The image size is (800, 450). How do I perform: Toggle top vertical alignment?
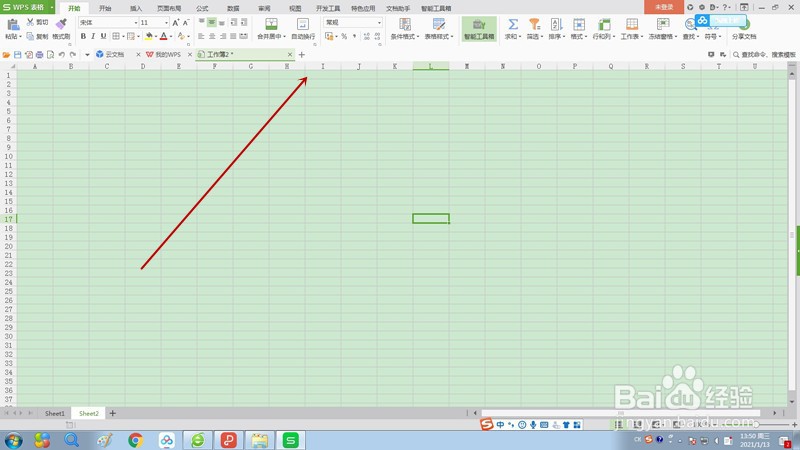[x=201, y=22]
